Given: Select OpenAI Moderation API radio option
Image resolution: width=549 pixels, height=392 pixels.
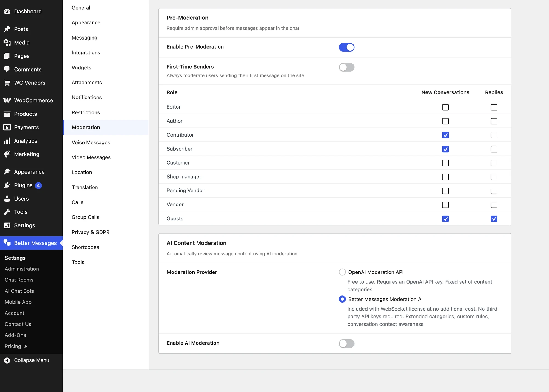Looking at the screenshot, I should click(x=342, y=272).
